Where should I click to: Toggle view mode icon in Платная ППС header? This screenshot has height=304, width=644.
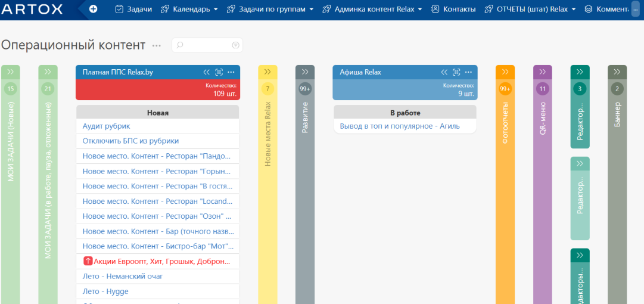219,72
